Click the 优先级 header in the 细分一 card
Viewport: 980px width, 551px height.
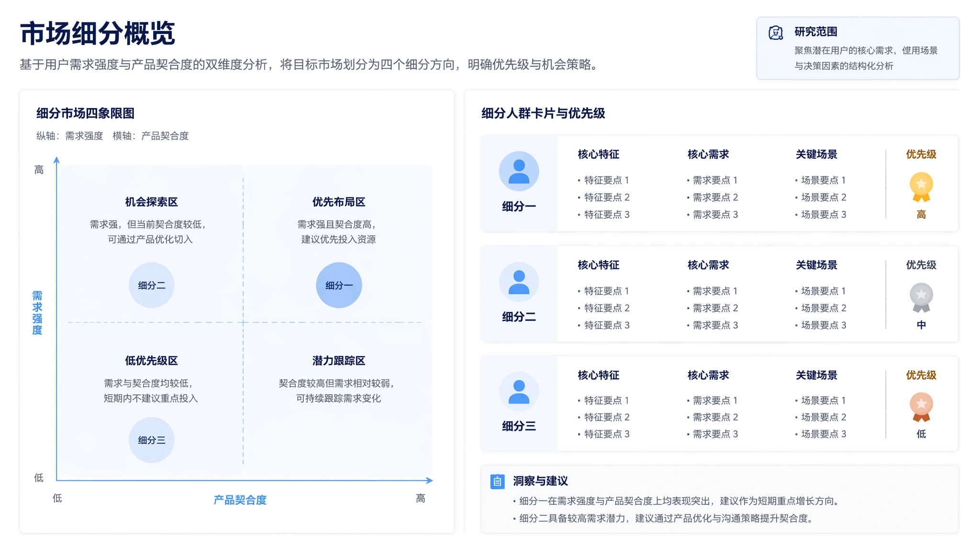[921, 154]
